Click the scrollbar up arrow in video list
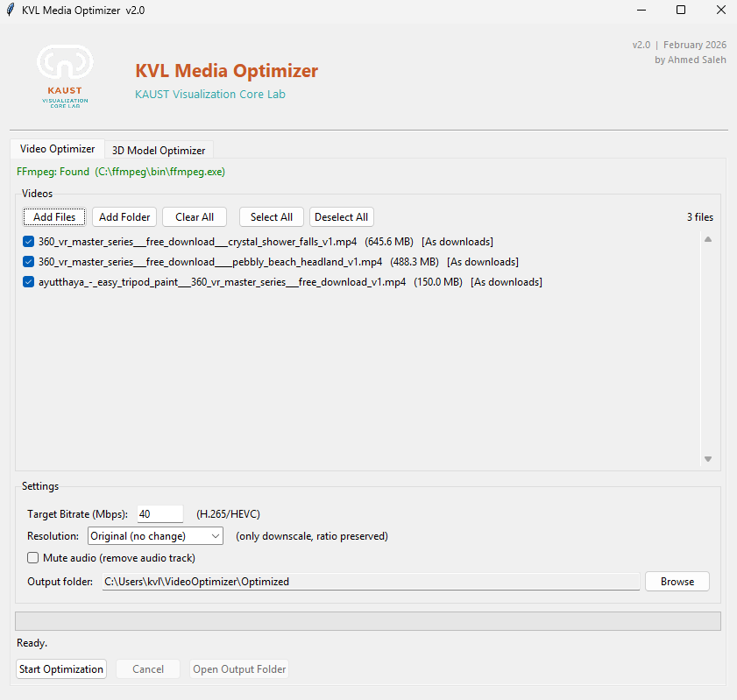This screenshot has height=700, width=737. (x=707, y=238)
